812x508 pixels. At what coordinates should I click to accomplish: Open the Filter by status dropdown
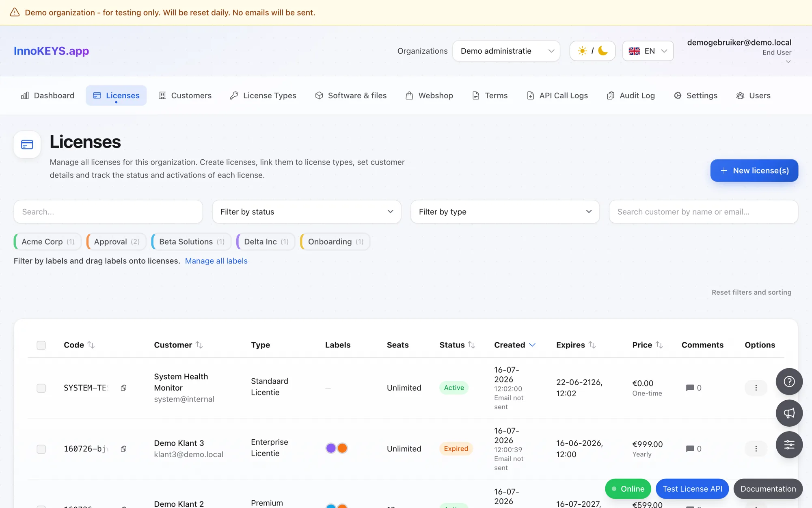coord(307,212)
